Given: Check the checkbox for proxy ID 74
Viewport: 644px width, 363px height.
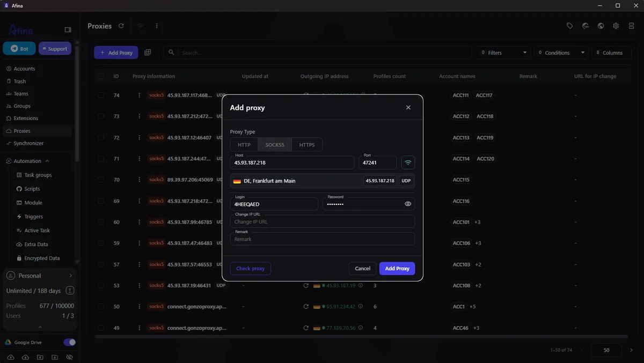Looking at the screenshot, I should [101, 95].
